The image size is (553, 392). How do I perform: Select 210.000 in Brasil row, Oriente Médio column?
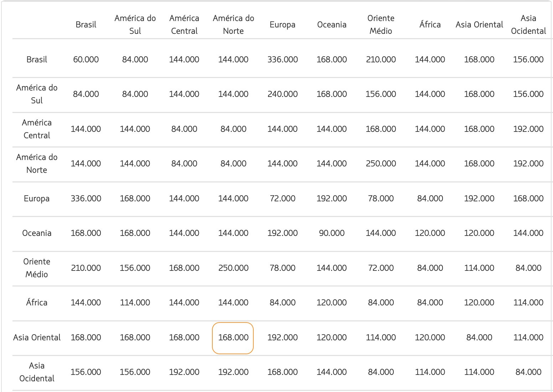pos(381,60)
